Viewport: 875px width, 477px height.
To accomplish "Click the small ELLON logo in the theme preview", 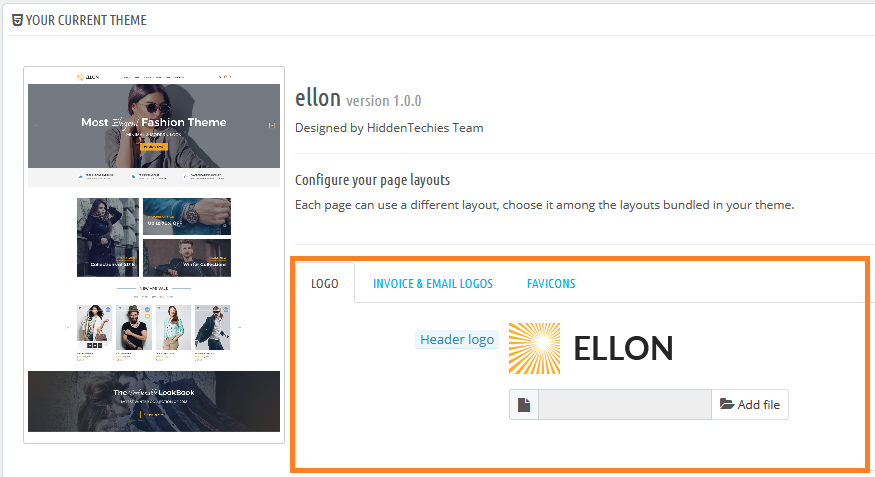I will click(x=88, y=77).
